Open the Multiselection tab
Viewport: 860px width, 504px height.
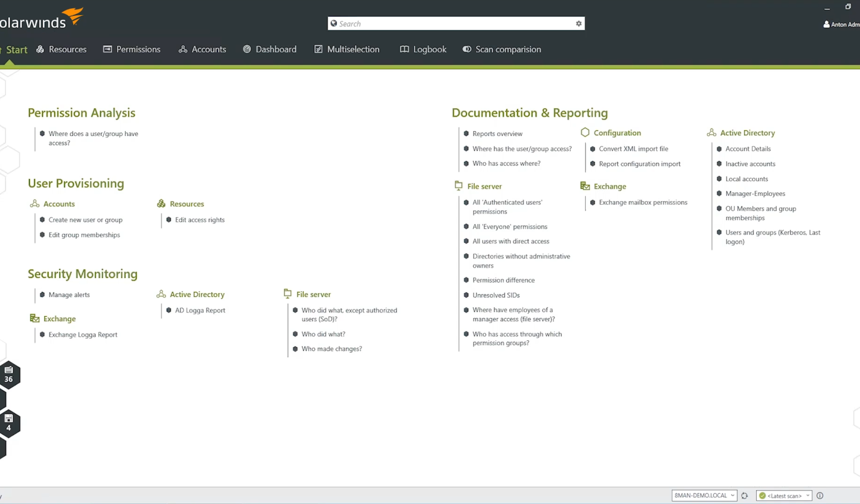[x=347, y=49]
